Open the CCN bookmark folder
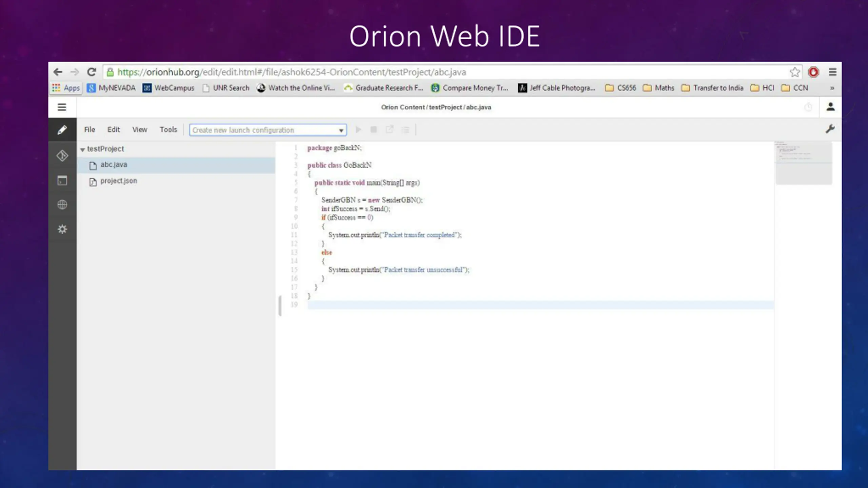Viewport: 868px width, 488px height. (x=795, y=88)
